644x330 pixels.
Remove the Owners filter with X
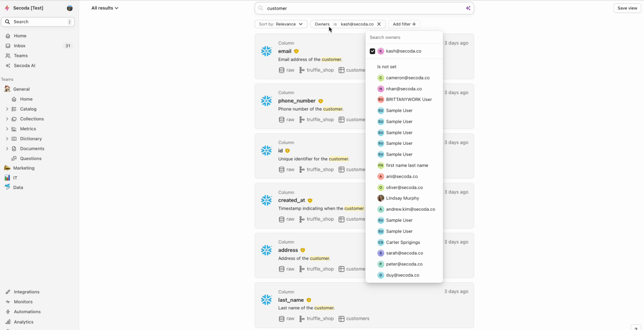coord(379,24)
